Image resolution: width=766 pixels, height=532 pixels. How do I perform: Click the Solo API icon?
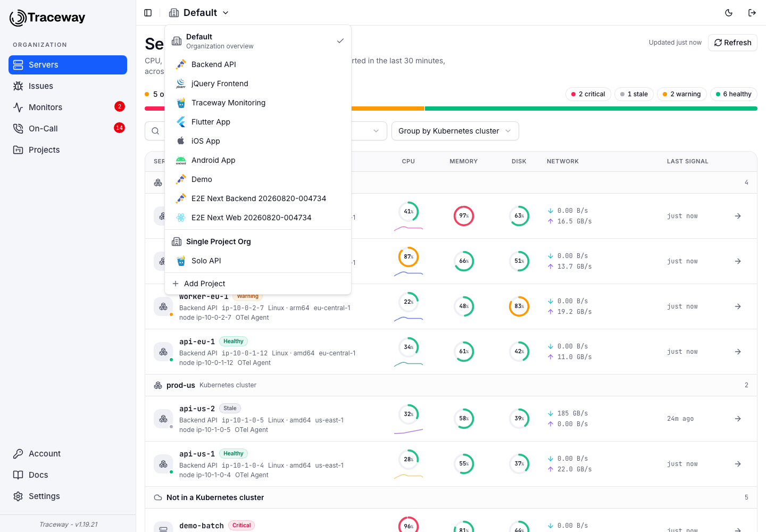coord(181,261)
